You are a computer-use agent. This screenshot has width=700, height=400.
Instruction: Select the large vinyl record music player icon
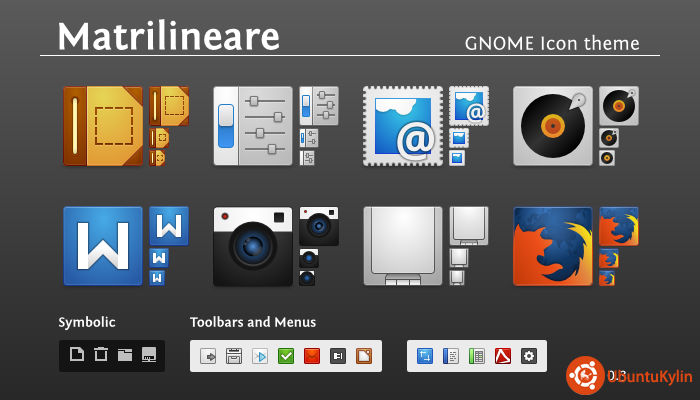pos(553,126)
